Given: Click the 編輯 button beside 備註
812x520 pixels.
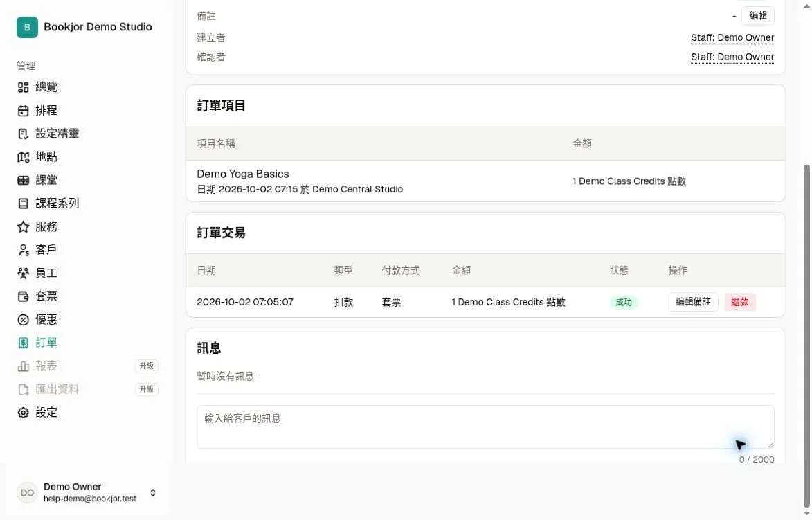Looking at the screenshot, I should tap(757, 15).
